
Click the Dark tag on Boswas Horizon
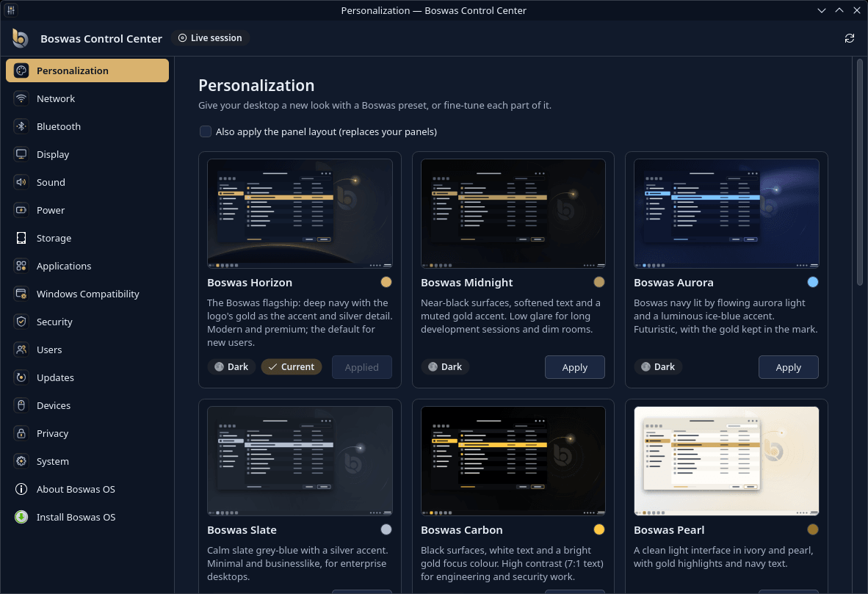click(231, 366)
